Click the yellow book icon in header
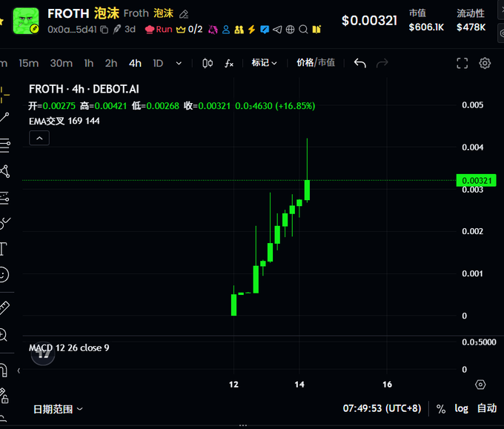Viewport: 504px width, 429px height. [316, 30]
